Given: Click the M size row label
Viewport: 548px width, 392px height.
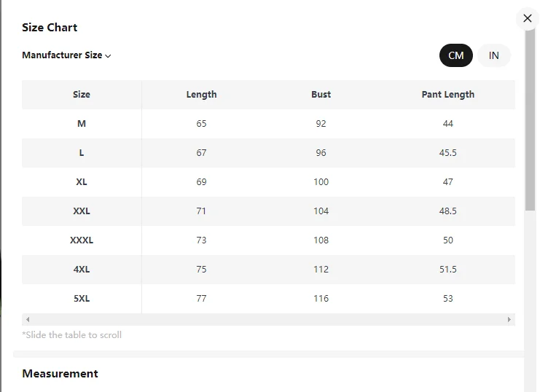Looking at the screenshot, I should [82, 124].
